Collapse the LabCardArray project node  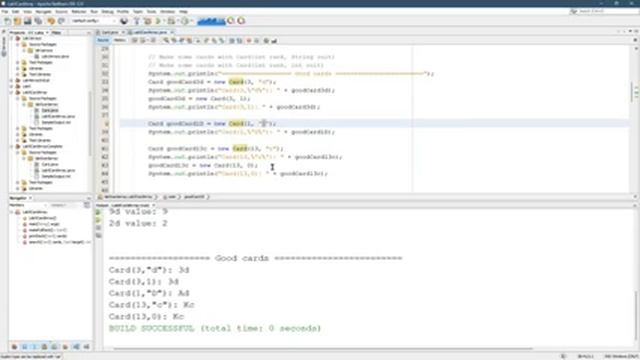point(12,93)
